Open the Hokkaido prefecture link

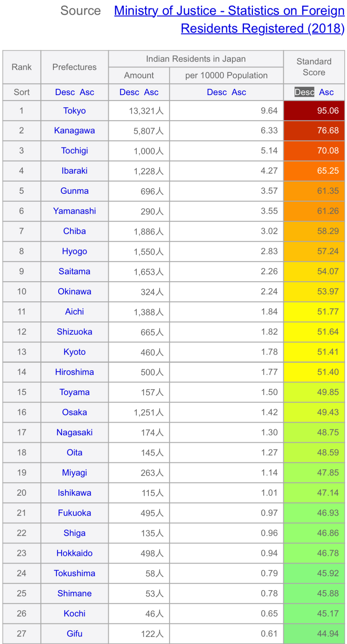click(x=75, y=554)
